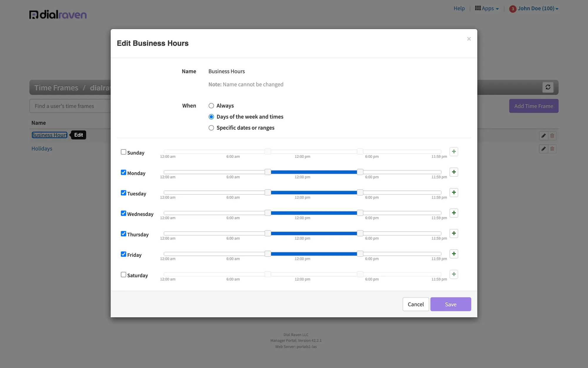
Task: Open the Help link
Action: click(459, 9)
